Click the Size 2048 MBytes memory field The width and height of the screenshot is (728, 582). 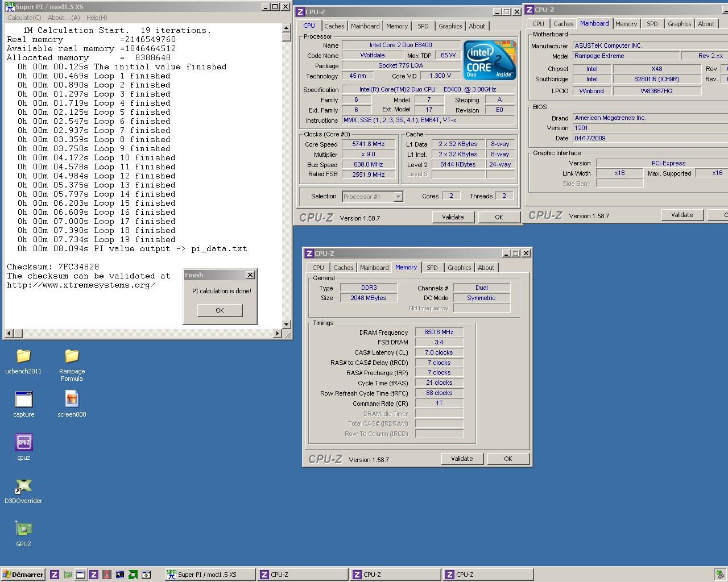point(369,298)
